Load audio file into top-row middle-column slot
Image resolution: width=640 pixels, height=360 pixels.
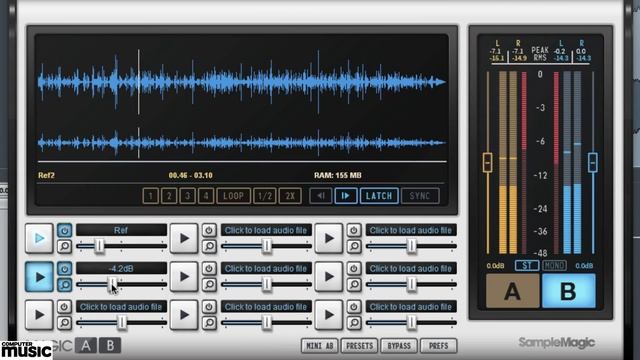coord(266,230)
